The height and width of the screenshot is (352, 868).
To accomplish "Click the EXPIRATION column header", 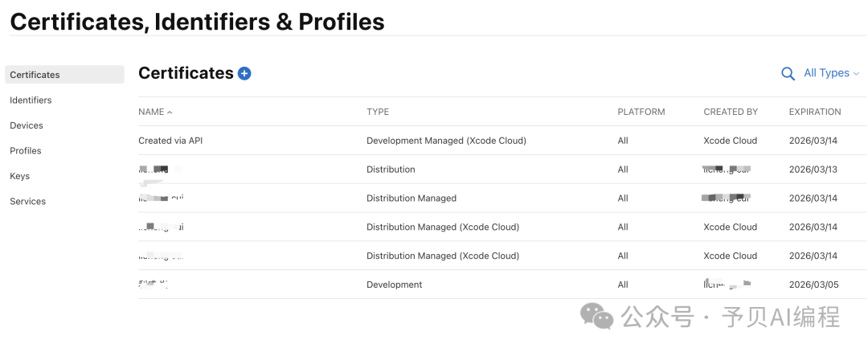I will [814, 112].
